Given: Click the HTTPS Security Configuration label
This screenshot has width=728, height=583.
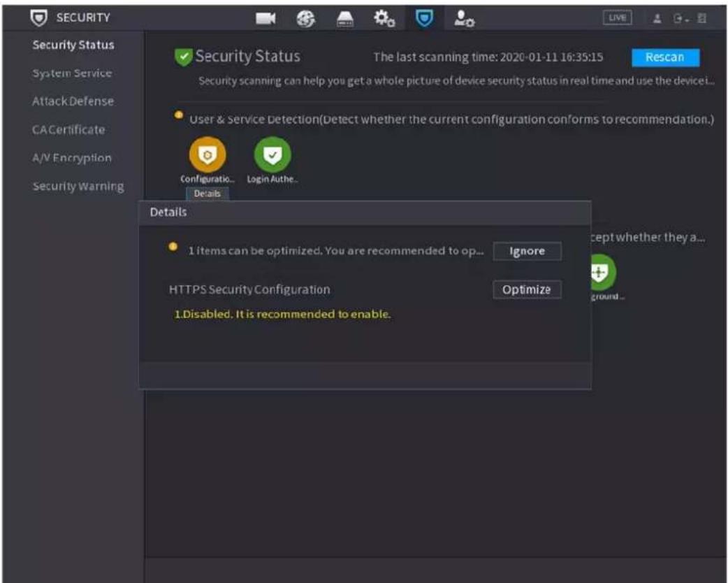Looking at the screenshot, I should pos(249,289).
